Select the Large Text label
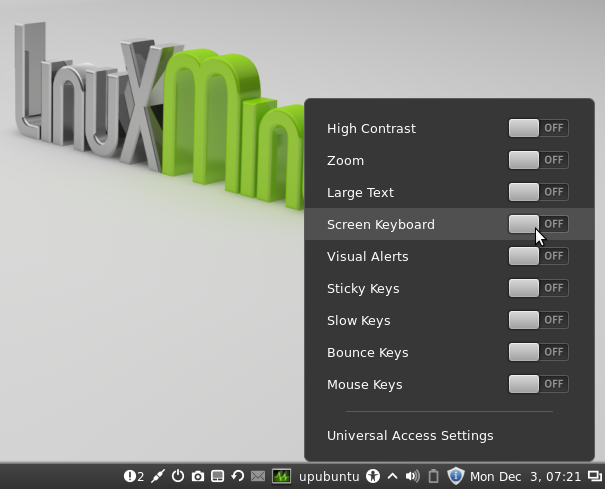The height and width of the screenshot is (489, 605). [360, 193]
